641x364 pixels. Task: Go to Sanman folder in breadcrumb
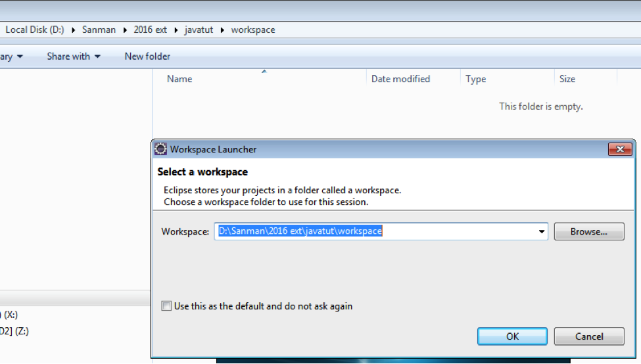pos(99,30)
